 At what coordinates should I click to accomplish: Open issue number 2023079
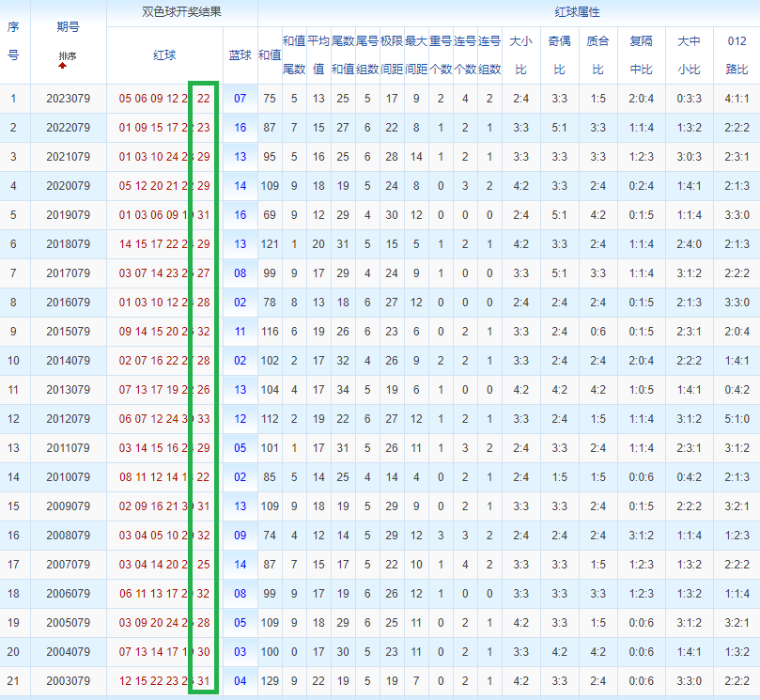pos(69,99)
